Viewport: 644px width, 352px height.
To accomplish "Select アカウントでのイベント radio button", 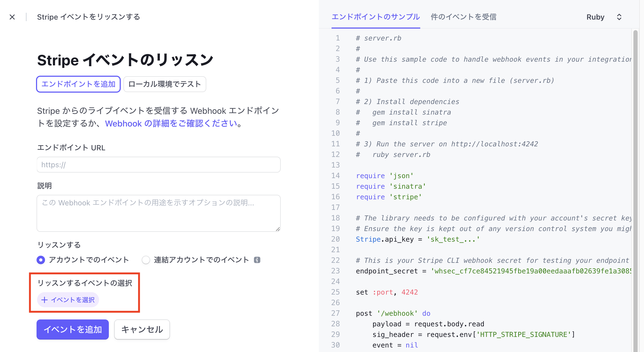I will click(41, 260).
